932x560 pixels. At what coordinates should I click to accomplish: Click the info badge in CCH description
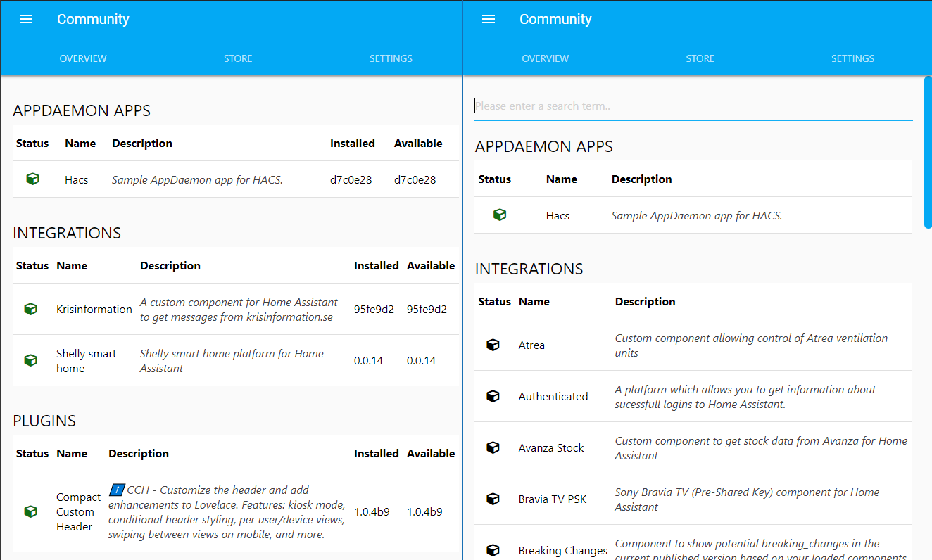(117, 490)
